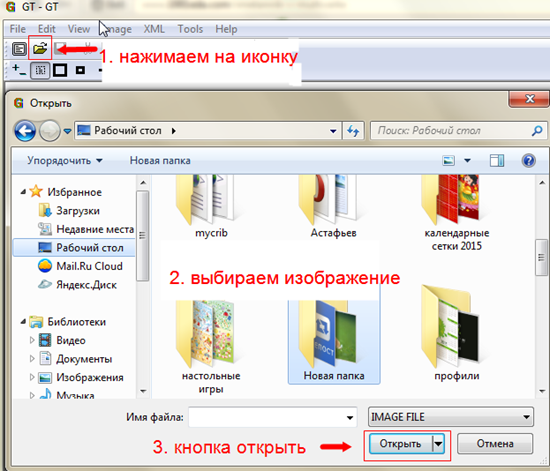This screenshot has width=550, height=471.
Task: Open the Имя файла dropdown arrow
Action: (x=350, y=417)
